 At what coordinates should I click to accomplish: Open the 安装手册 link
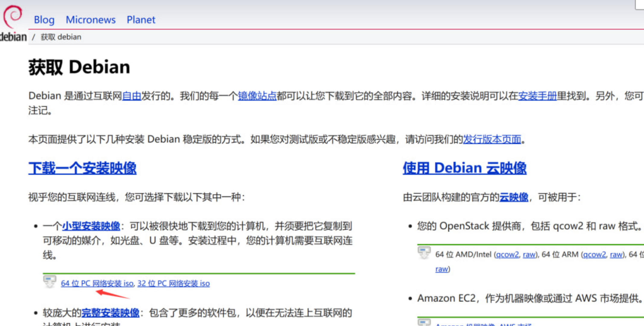click(x=538, y=96)
